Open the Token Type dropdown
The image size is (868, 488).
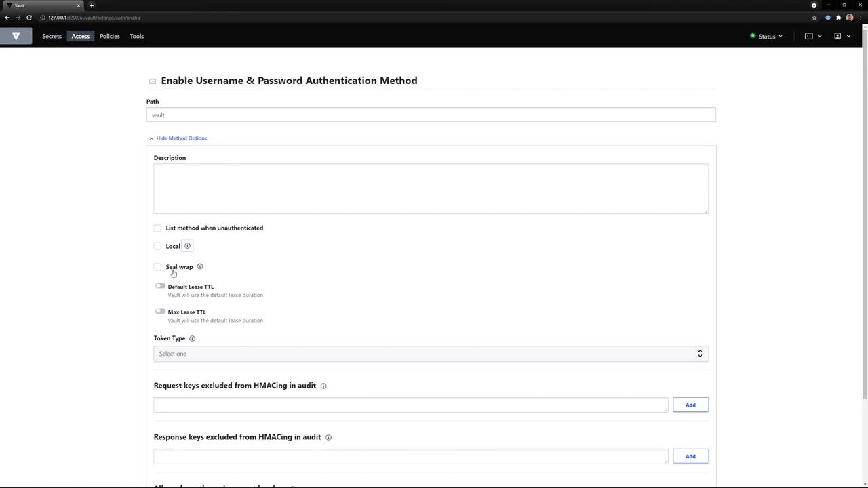tap(431, 354)
